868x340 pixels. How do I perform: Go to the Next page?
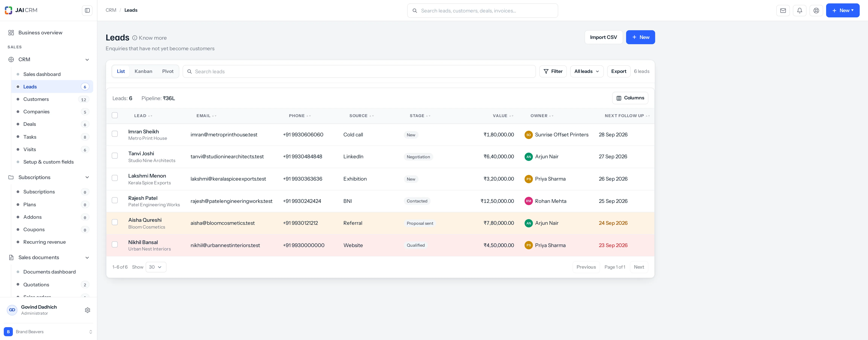coord(639,267)
